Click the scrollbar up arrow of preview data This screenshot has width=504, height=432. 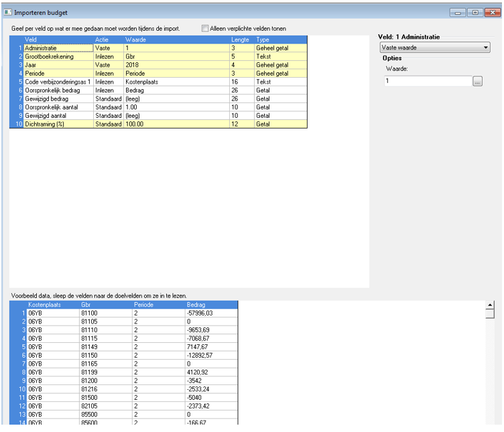click(x=490, y=305)
